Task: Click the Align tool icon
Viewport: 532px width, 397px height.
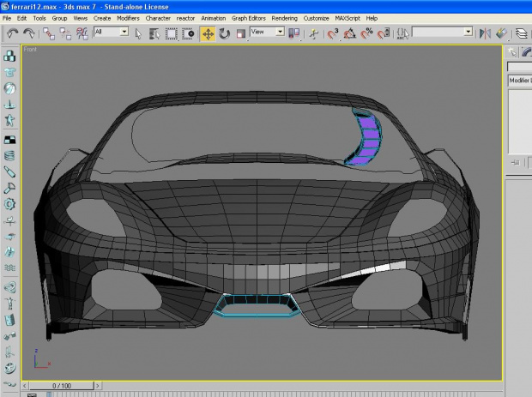Action: point(502,33)
